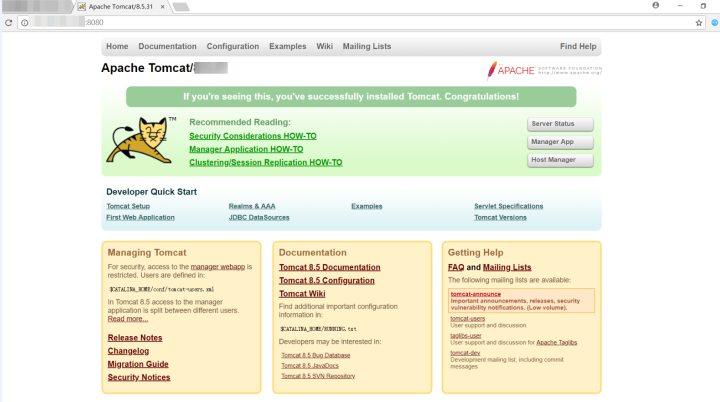Open the Security Notices link
720x402 pixels.
[x=139, y=378]
